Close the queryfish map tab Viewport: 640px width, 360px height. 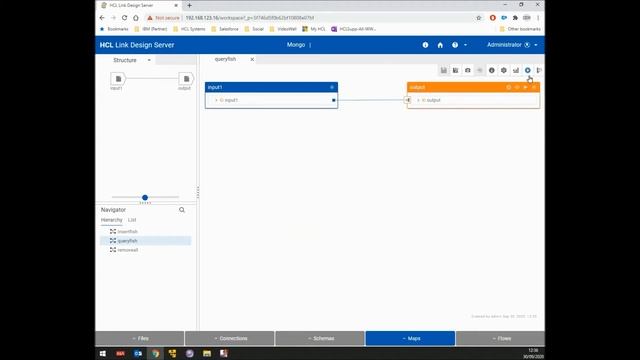(x=252, y=60)
